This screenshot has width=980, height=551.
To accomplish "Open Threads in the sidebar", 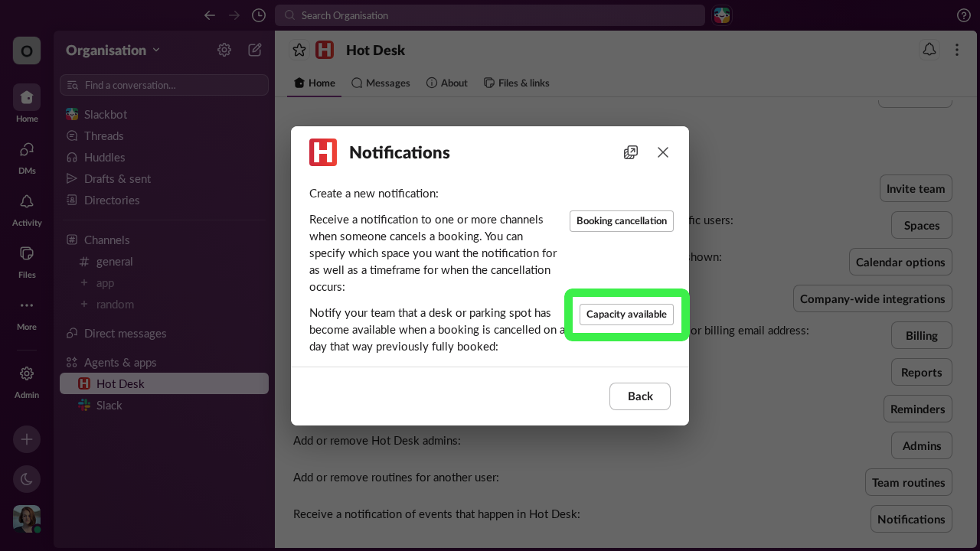I will point(164,135).
